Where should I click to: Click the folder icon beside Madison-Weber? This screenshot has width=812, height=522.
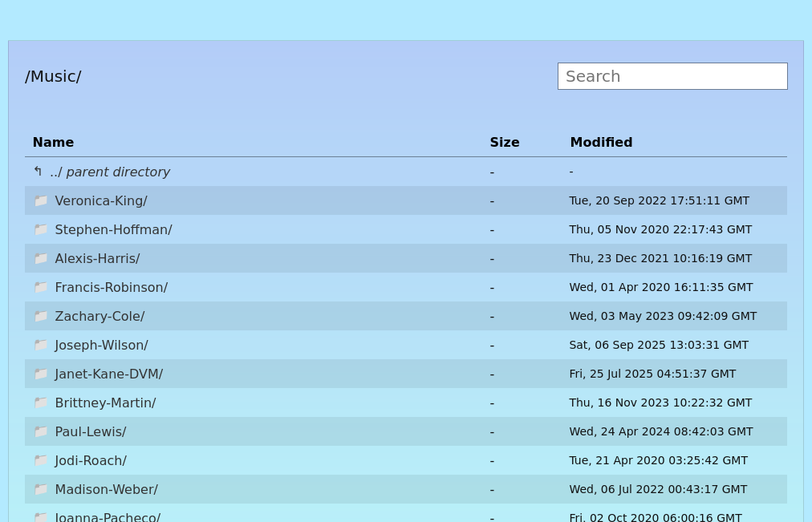41,489
